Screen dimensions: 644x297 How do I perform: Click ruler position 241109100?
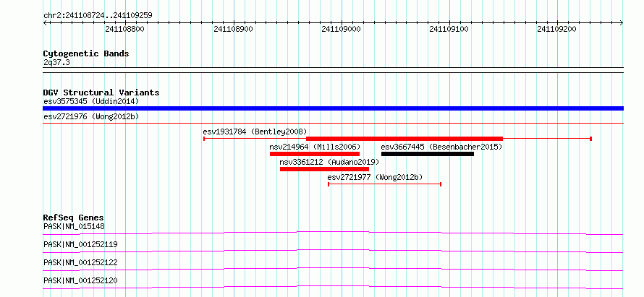449,29
